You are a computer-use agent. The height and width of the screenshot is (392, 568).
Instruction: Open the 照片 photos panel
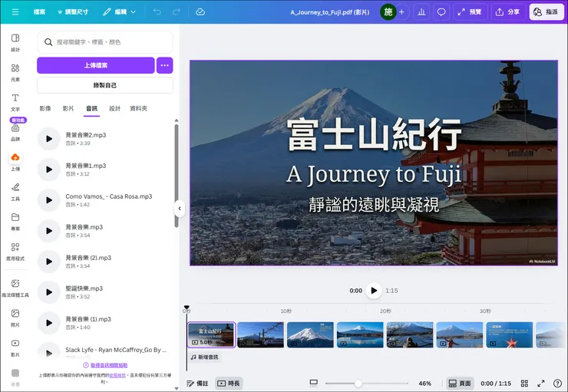pyautogui.click(x=15, y=318)
